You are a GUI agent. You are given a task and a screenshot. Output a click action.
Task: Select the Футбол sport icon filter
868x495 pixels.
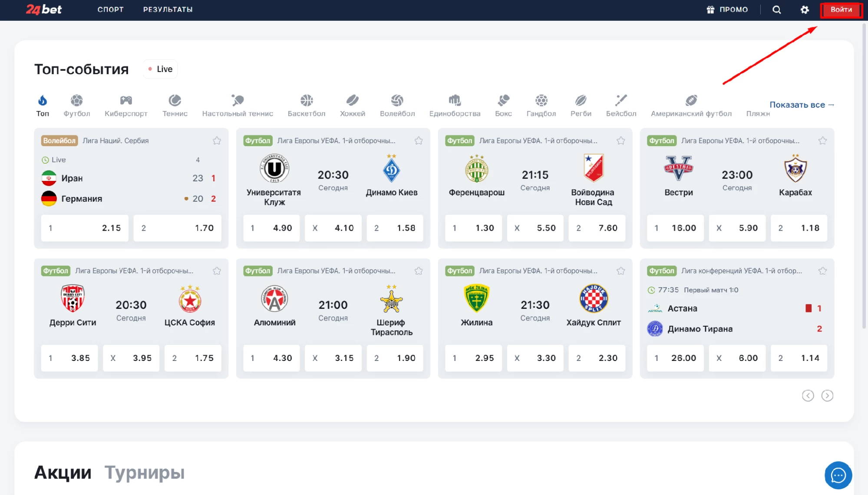(77, 101)
